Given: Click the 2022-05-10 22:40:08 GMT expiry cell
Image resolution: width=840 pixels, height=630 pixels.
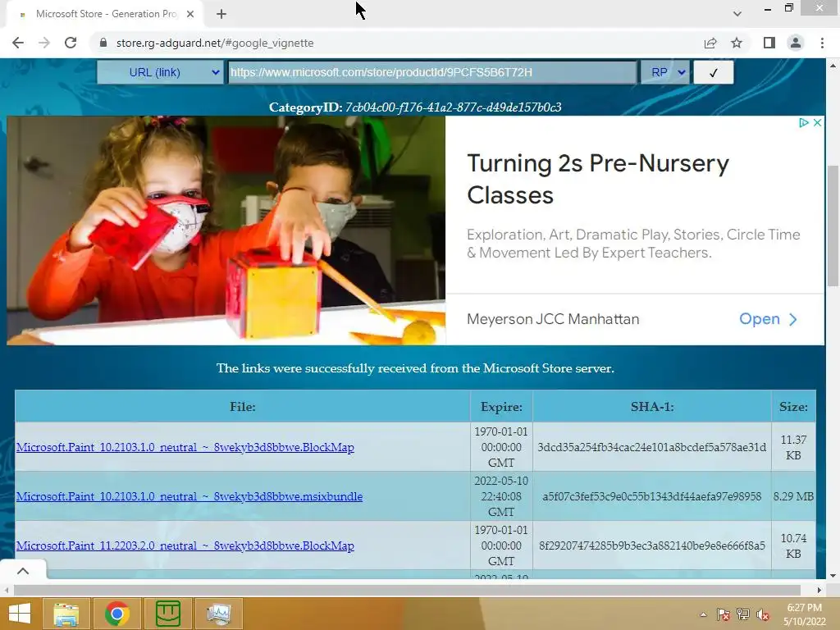Looking at the screenshot, I should click(x=501, y=496).
